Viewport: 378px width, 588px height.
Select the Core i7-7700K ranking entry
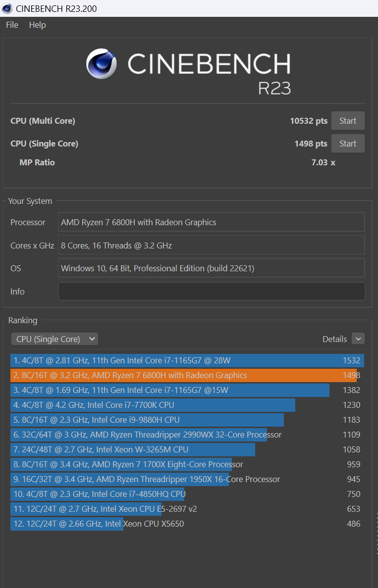[187, 405]
